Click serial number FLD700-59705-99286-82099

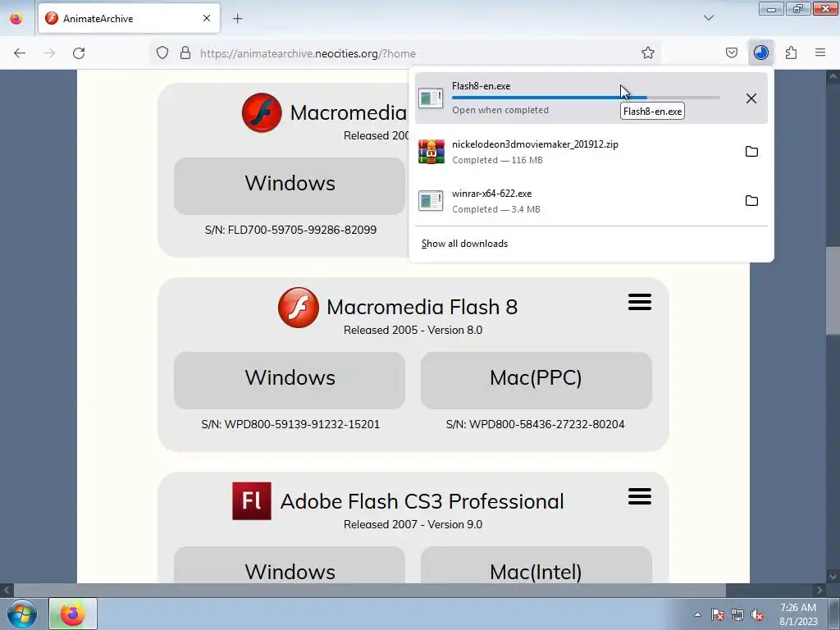click(290, 230)
